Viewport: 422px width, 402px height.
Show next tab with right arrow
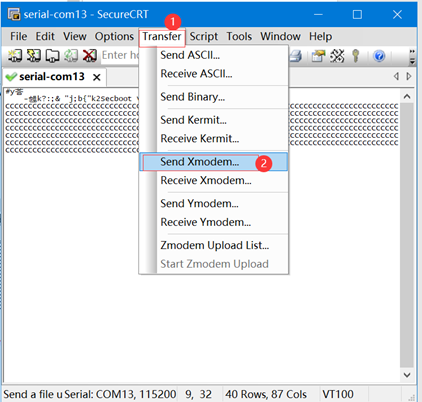pyautogui.click(x=409, y=76)
